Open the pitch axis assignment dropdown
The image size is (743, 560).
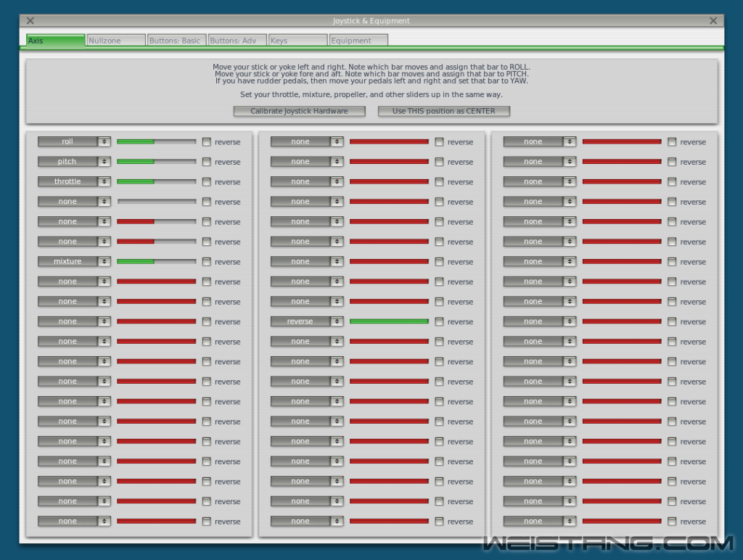point(75,162)
